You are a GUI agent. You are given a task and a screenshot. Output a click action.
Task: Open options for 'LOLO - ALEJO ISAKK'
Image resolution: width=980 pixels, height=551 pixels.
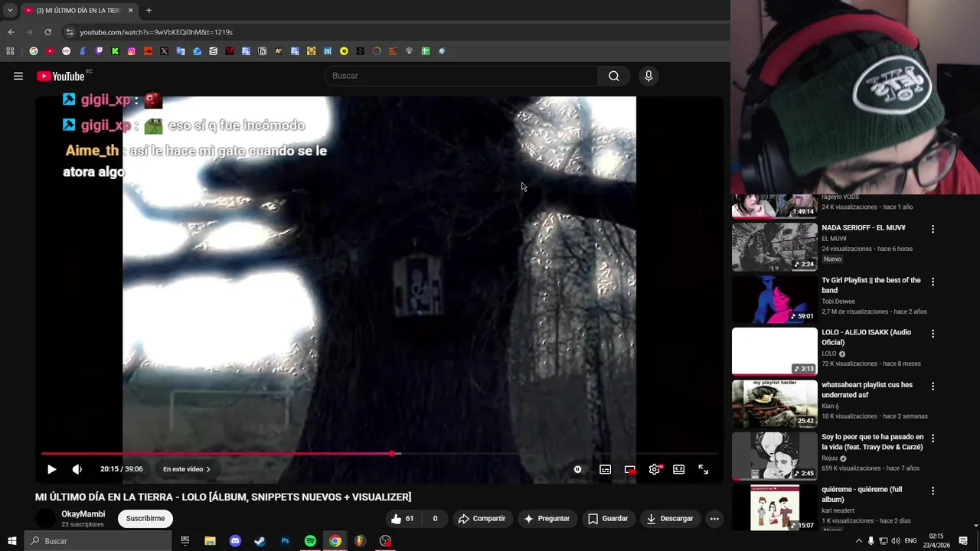933,334
